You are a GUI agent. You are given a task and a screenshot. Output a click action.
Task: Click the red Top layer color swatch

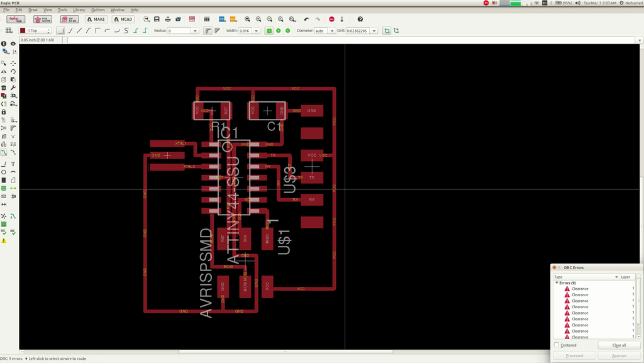click(x=23, y=31)
